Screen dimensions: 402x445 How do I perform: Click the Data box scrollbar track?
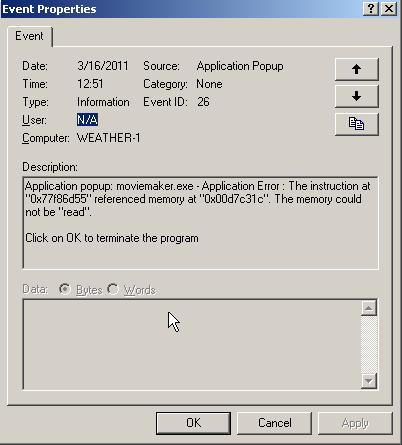click(369, 344)
